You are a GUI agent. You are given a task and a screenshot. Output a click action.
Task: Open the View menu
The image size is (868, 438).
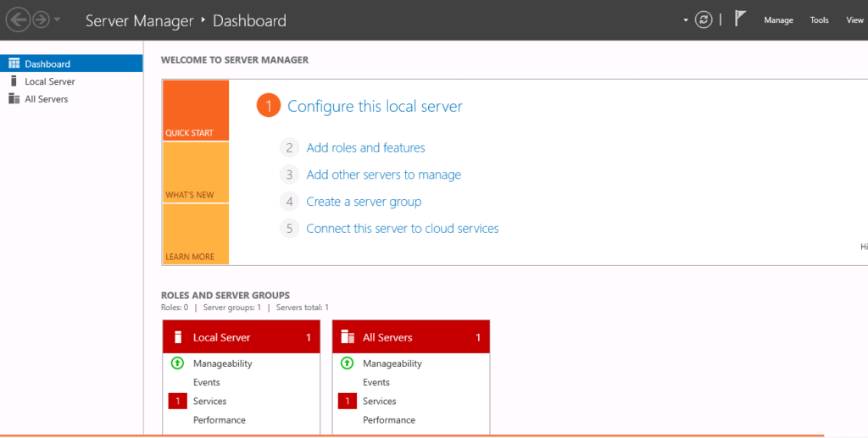click(854, 20)
